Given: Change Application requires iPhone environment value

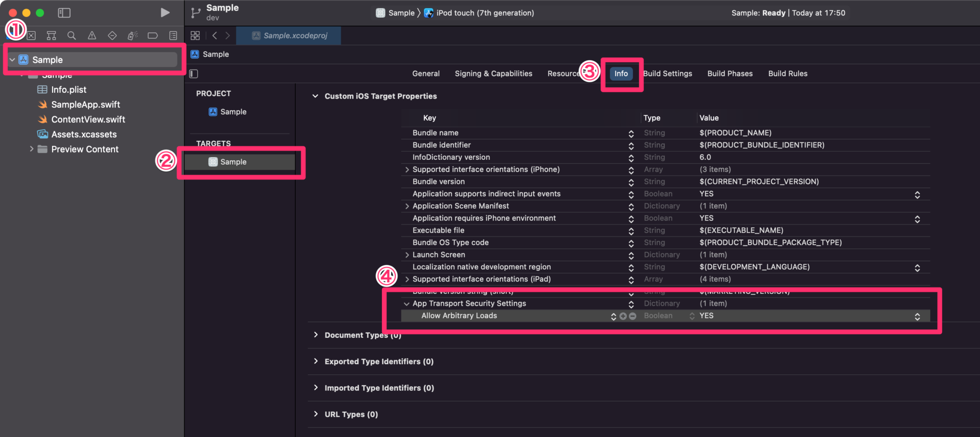Looking at the screenshot, I should click(917, 219).
